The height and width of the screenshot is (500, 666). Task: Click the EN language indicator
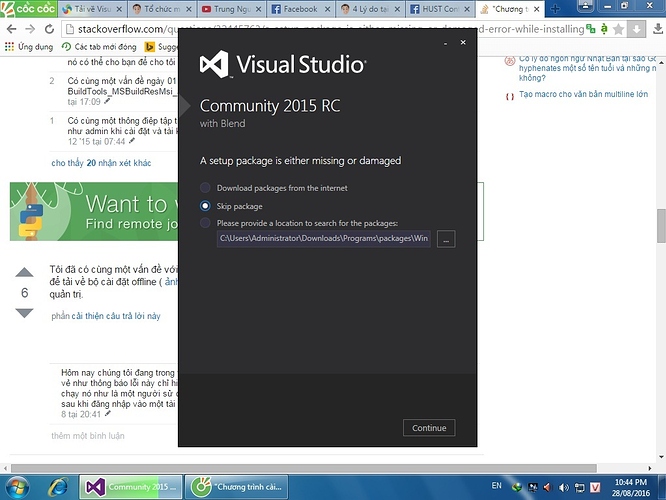click(x=496, y=486)
